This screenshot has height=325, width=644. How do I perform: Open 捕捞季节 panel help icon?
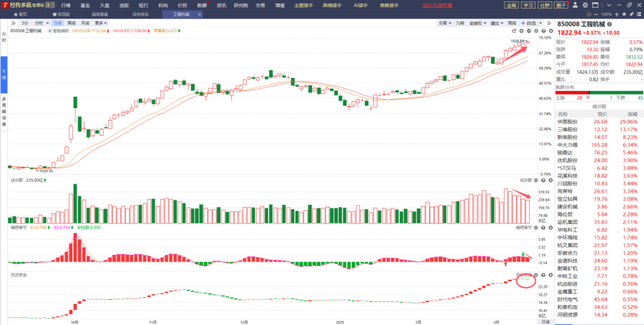(x=543, y=227)
